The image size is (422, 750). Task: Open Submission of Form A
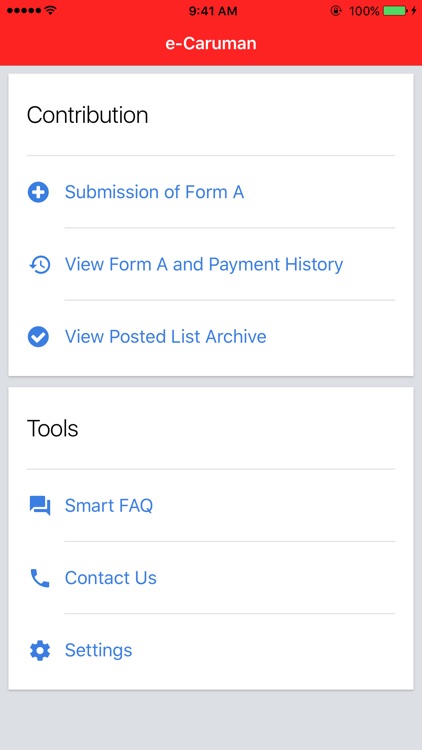pyautogui.click(x=211, y=192)
